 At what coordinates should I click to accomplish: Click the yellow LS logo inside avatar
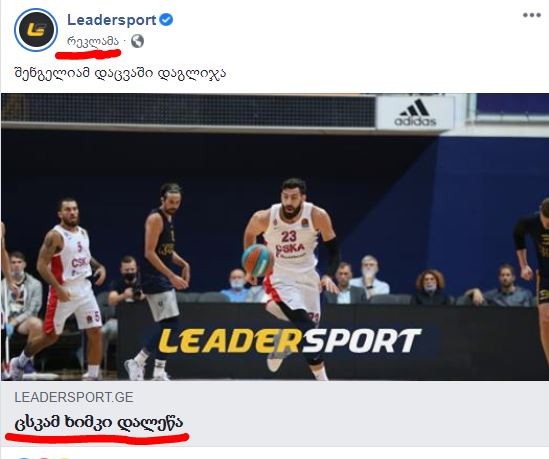pos(36,29)
